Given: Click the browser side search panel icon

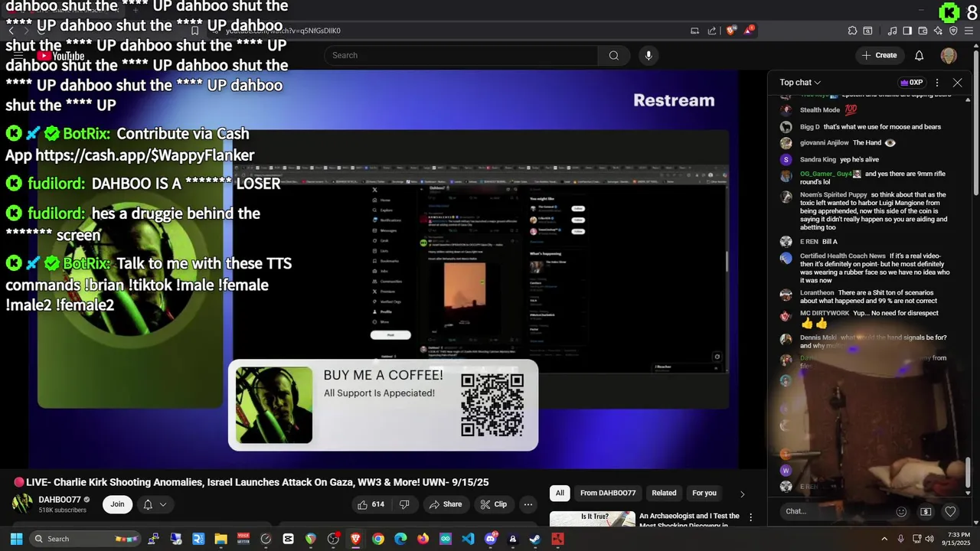Looking at the screenshot, I should (x=867, y=31).
